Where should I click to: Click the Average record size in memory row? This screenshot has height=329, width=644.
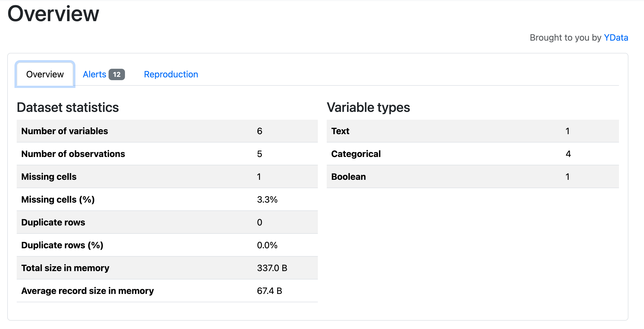167,291
